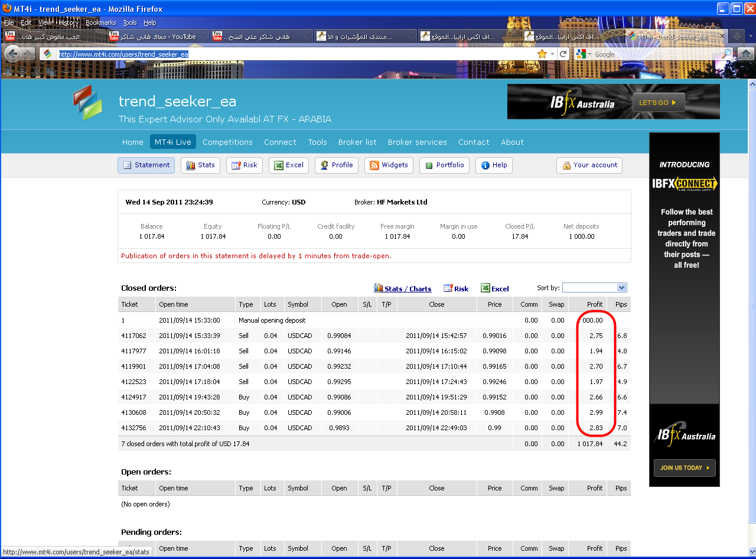
Task: Click Risk icon above closed orders table
Action: pyautogui.click(x=448, y=288)
